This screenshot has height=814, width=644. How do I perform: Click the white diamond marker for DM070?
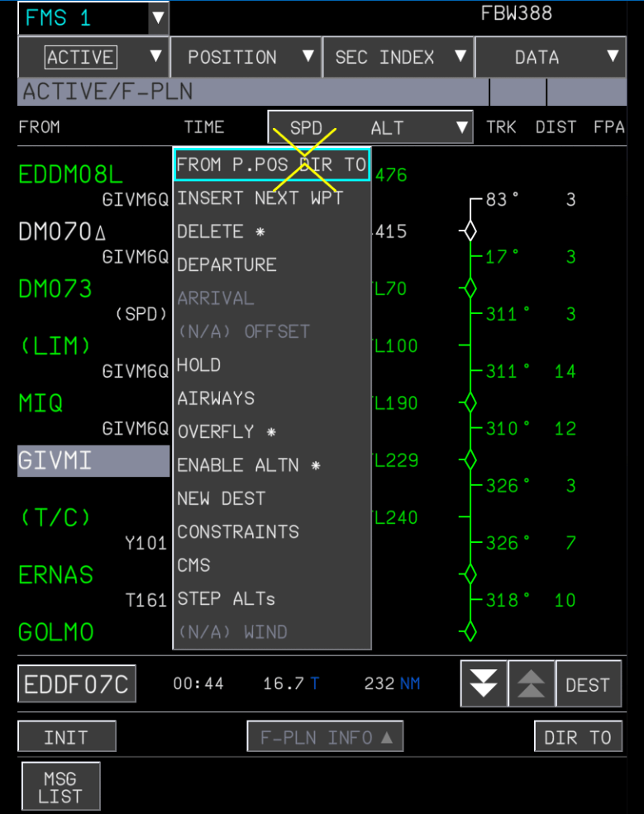click(470, 231)
